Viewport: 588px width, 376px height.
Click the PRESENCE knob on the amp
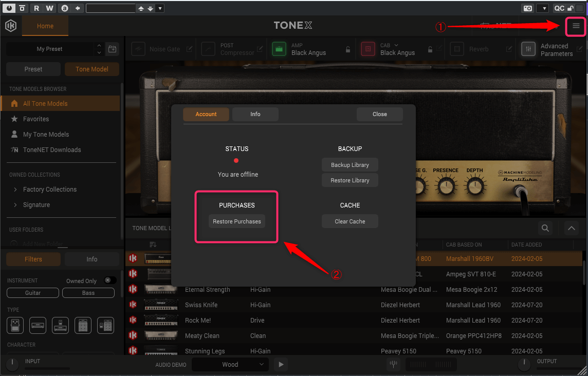coord(446,186)
